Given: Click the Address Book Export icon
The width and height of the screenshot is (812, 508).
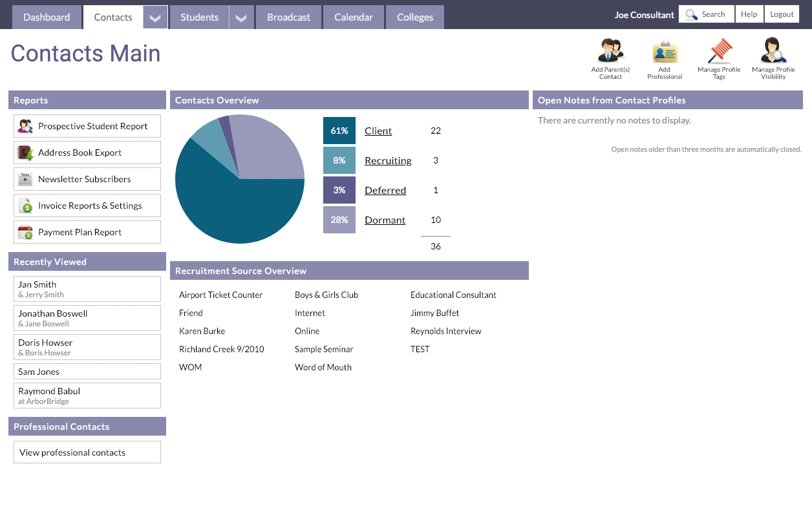Looking at the screenshot, I should [x=25, y=153].
